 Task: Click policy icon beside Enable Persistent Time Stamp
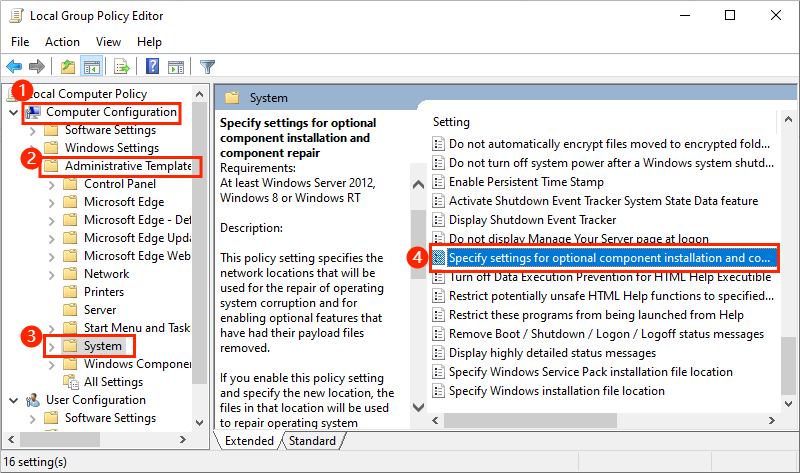(438, 182)
